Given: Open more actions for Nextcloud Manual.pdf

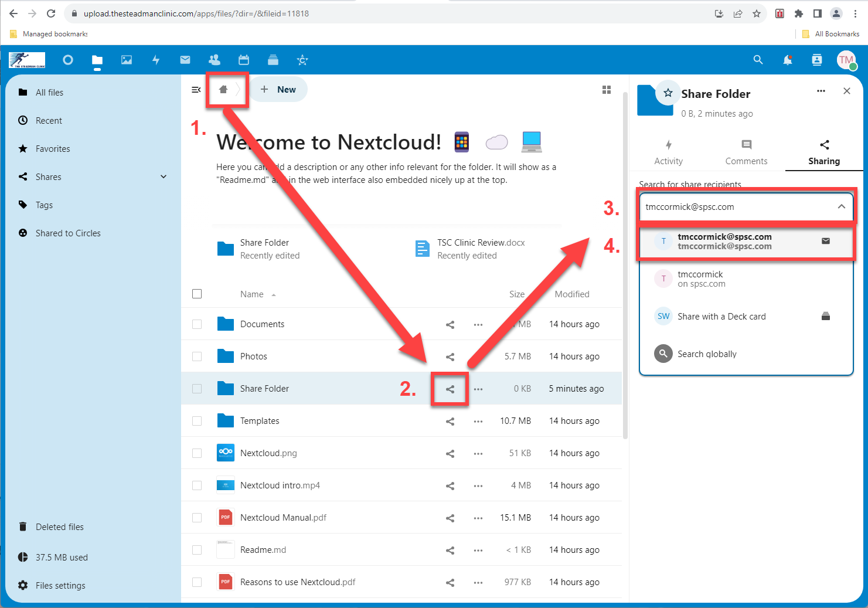Looking at the screenshot, I should [x=478, y=518].
